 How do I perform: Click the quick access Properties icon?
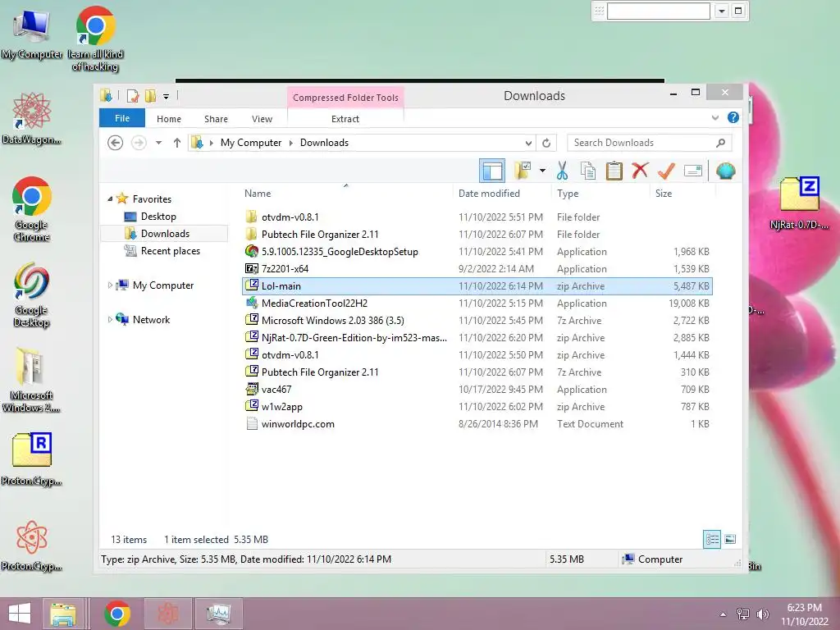click(132, 96)
